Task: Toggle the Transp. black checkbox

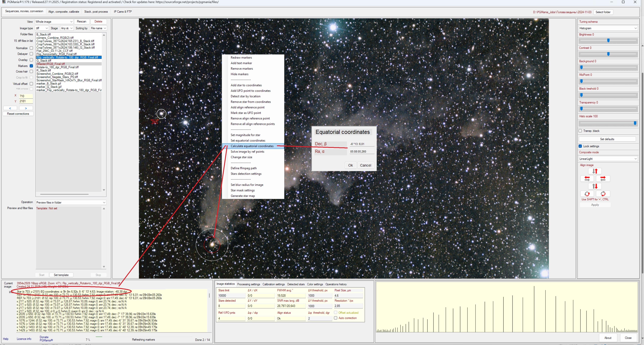Action: coord(580,131)
